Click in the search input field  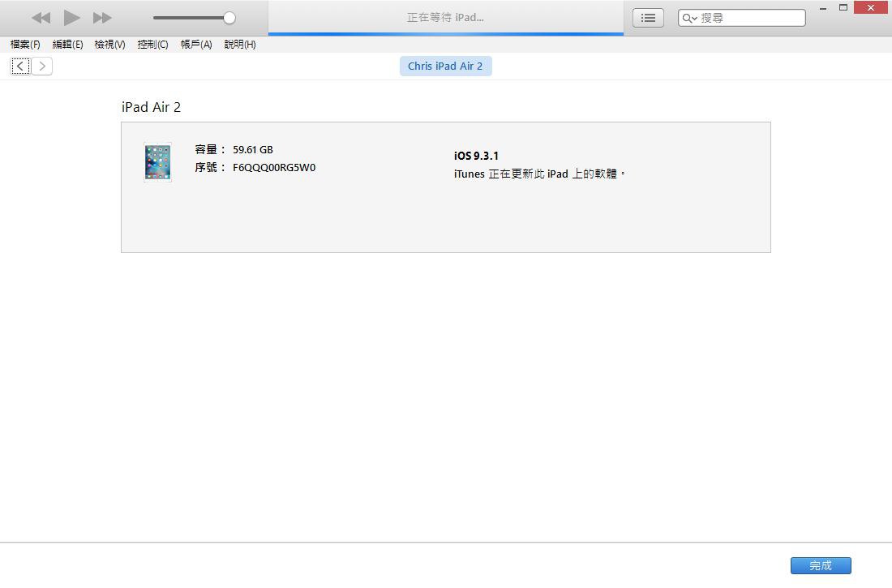click(750, 18)
